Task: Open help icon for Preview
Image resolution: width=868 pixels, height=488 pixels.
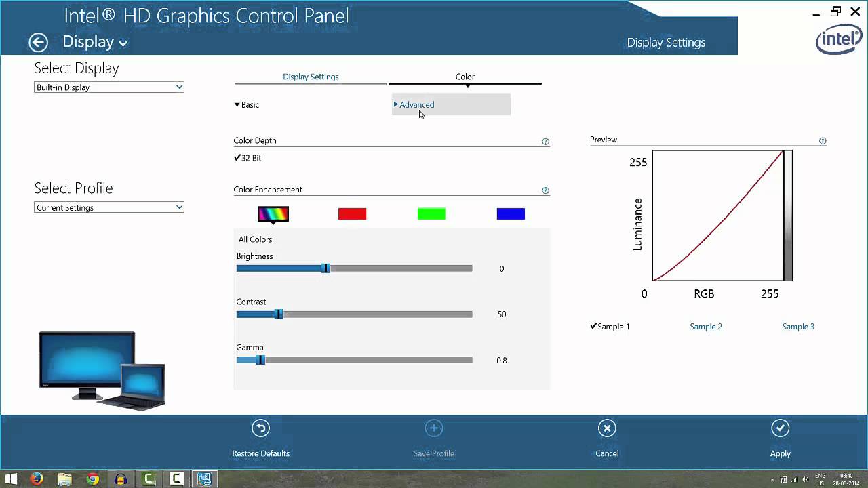Action: coord(823,141)
